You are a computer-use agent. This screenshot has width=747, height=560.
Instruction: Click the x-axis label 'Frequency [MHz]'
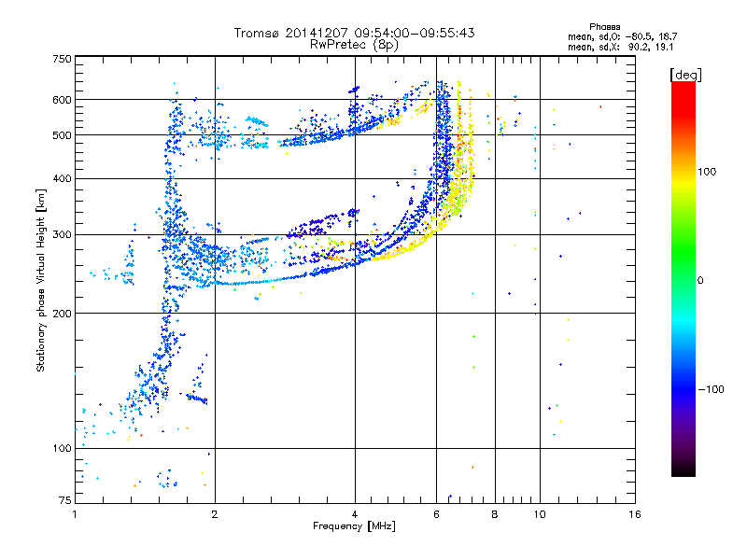[354, 526]
